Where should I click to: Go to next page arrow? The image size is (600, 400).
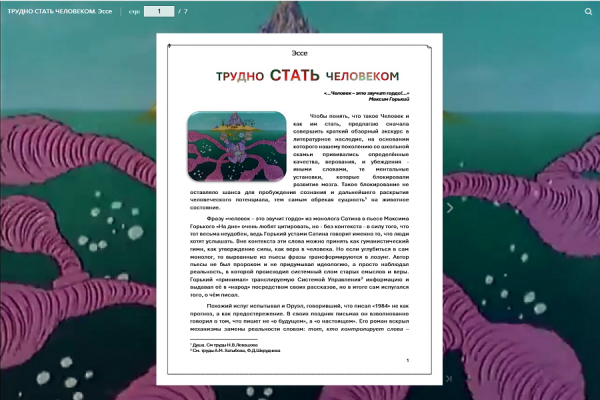(x=450, y=208)
